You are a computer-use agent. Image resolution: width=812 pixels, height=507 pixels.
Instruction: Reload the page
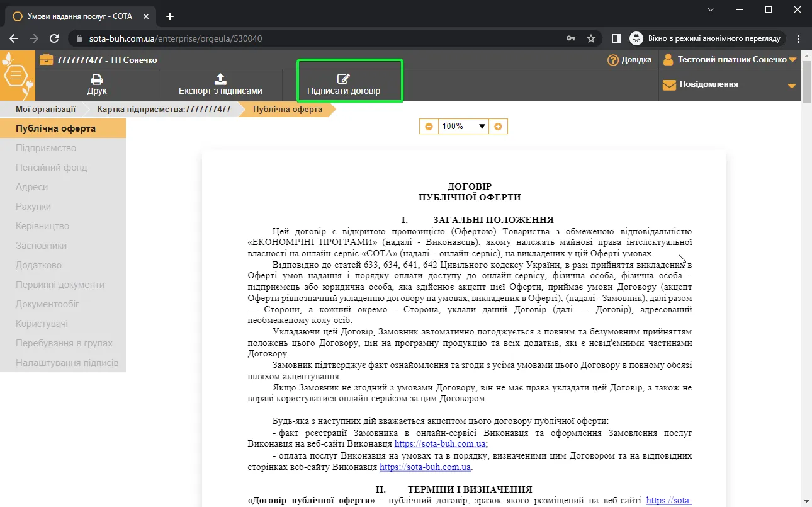(x=54, y=38)
